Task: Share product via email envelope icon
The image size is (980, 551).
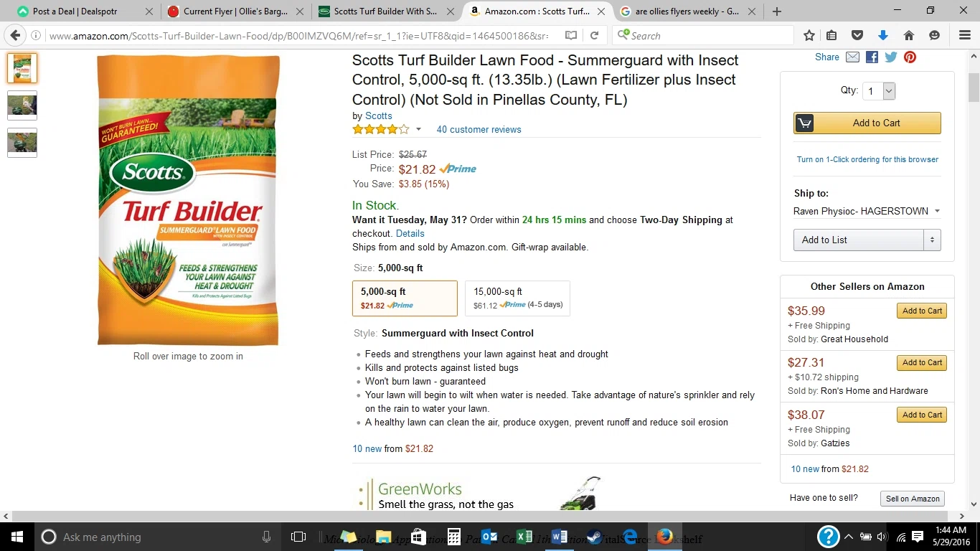Action: [x=852, y=57]
